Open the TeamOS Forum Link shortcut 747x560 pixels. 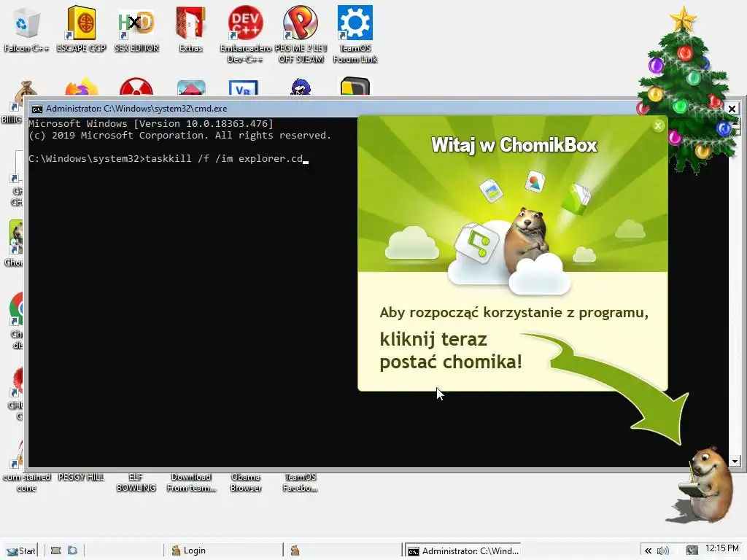pyautogui.click(x=355, y=34)
